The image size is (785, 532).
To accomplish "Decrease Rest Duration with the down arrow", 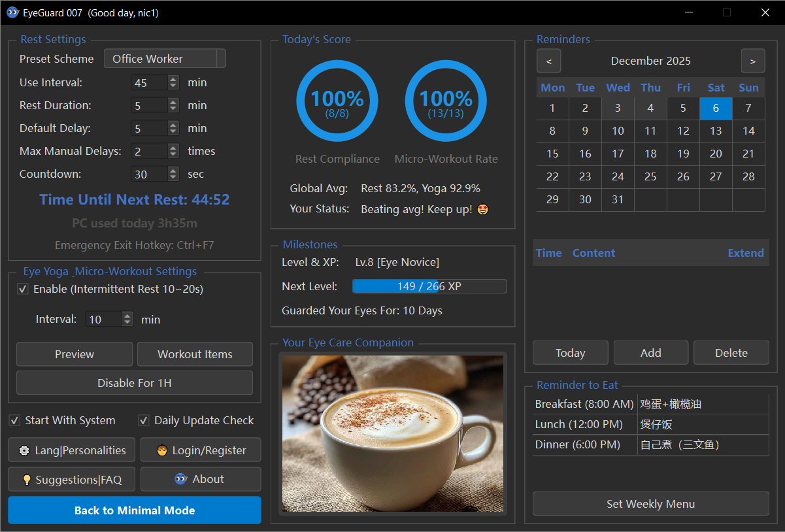I will coord(173,108).
